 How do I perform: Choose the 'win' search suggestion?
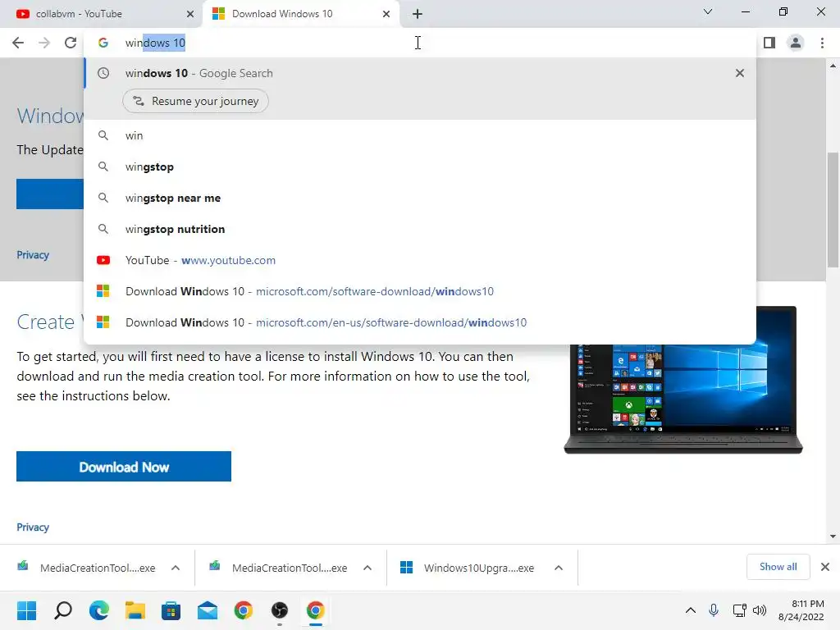420,135
